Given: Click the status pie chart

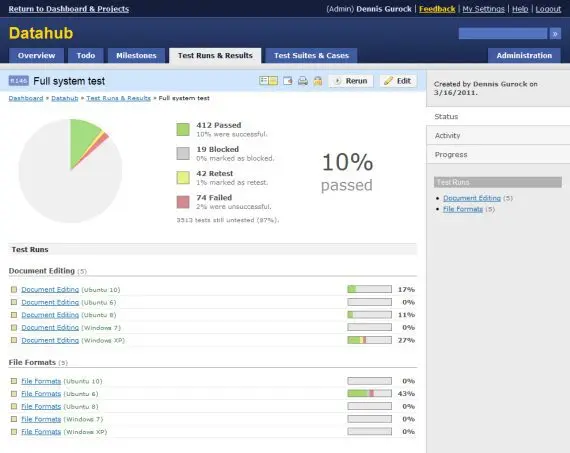Looking at the screenshot, I should click(71, 171).
